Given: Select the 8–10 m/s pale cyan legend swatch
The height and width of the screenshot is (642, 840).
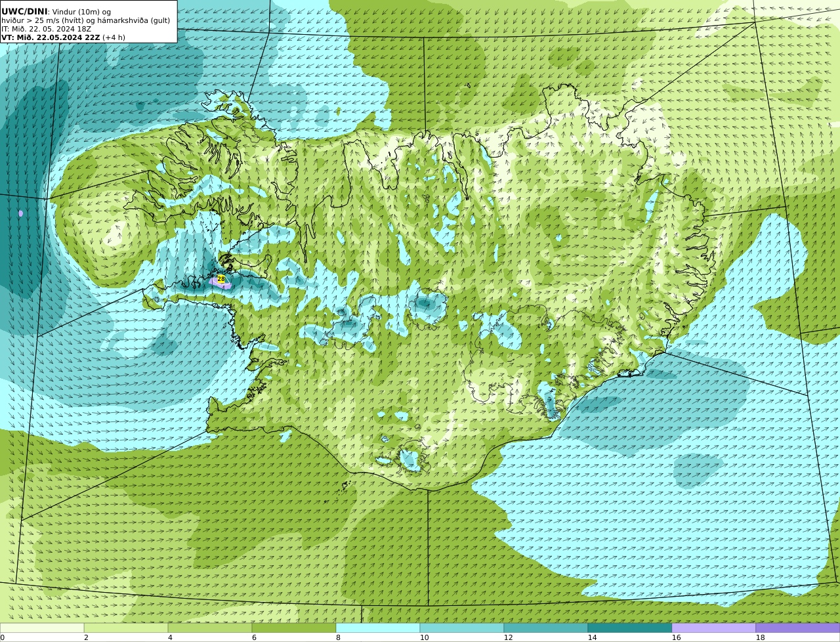Looking at the screenshot, I should pyautogui.click(x=378, y=628).
